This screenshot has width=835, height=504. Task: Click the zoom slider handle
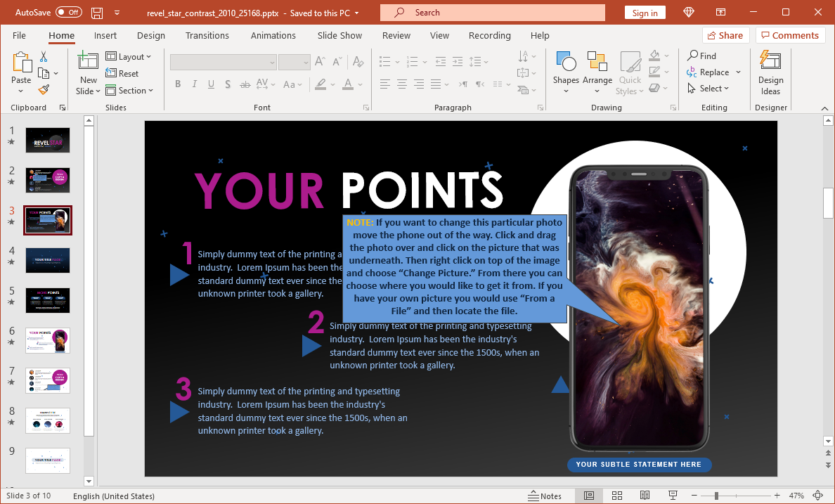tap(716, 496)
